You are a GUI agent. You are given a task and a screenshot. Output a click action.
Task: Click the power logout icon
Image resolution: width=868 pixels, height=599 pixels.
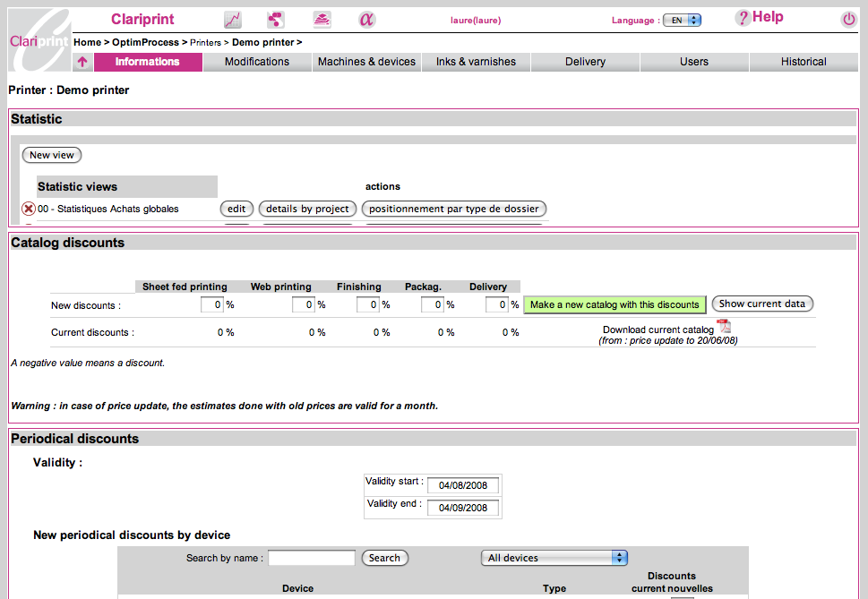(x=848, y=19)
